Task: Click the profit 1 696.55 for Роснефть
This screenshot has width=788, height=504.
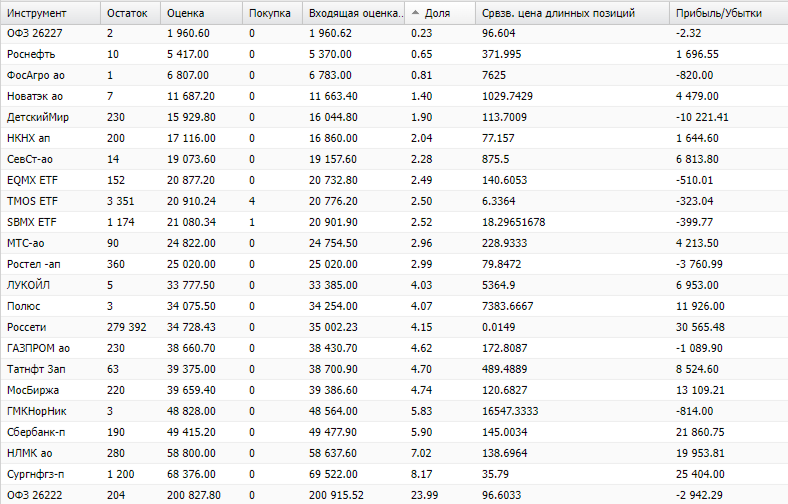Action: click(x=697, y=54)
